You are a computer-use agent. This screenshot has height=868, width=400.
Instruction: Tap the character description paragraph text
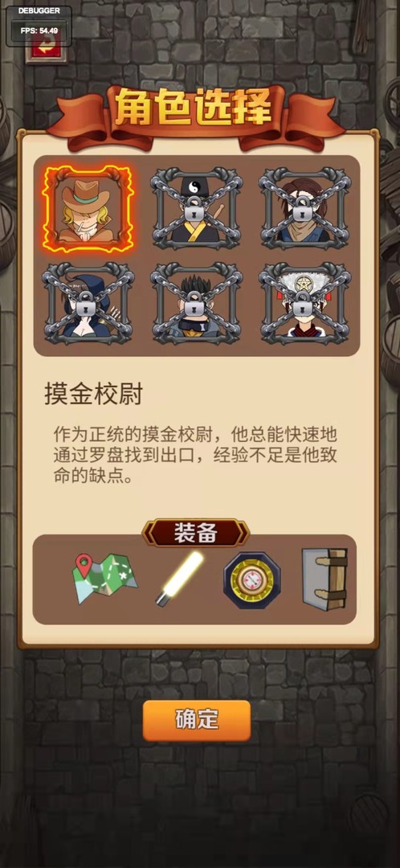click(195, 454)
